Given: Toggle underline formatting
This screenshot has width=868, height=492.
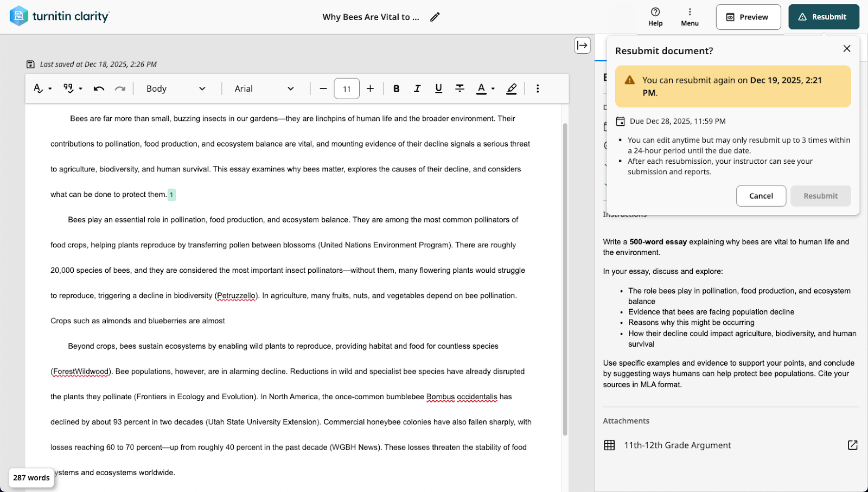Looking at the screenshot, I should tap(438, 88).
